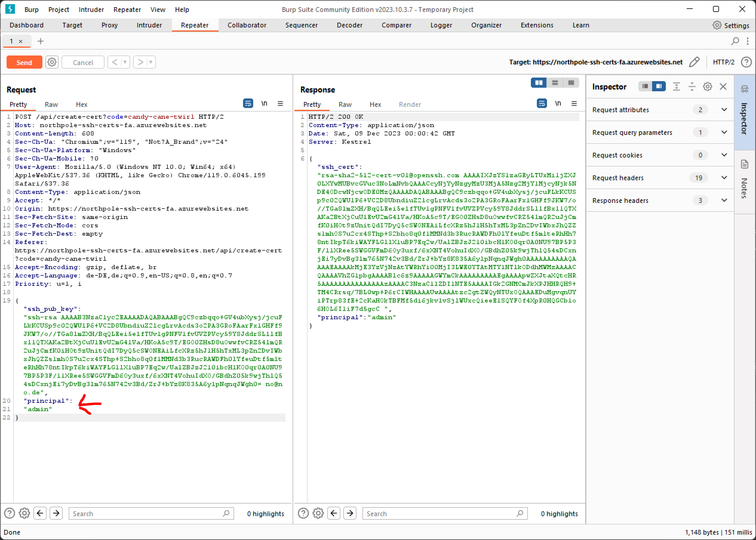The width and height of the screenshot is (756, 540).
Task: Open the Intruder menu
Action: pyautogui.click(x=91, y=9)
